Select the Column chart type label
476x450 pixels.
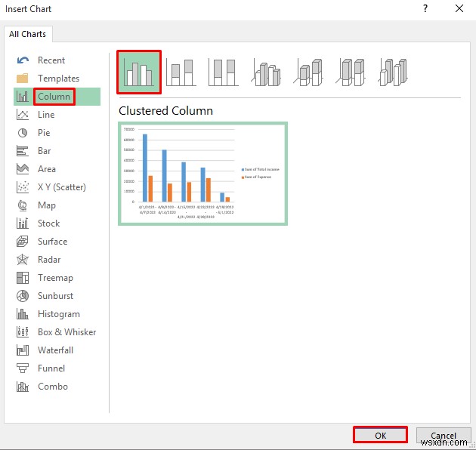pyautogui.click(x=54, y=97)
